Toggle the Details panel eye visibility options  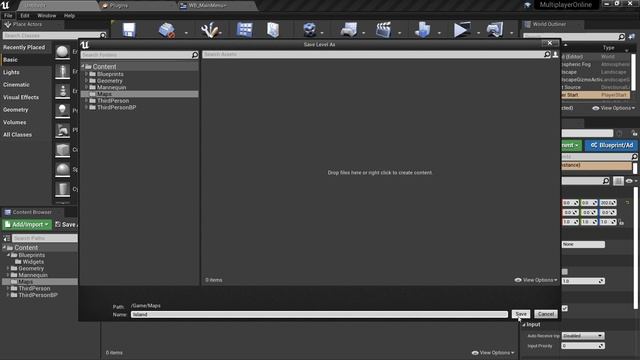pyautogui.click(x=631, y=181)
